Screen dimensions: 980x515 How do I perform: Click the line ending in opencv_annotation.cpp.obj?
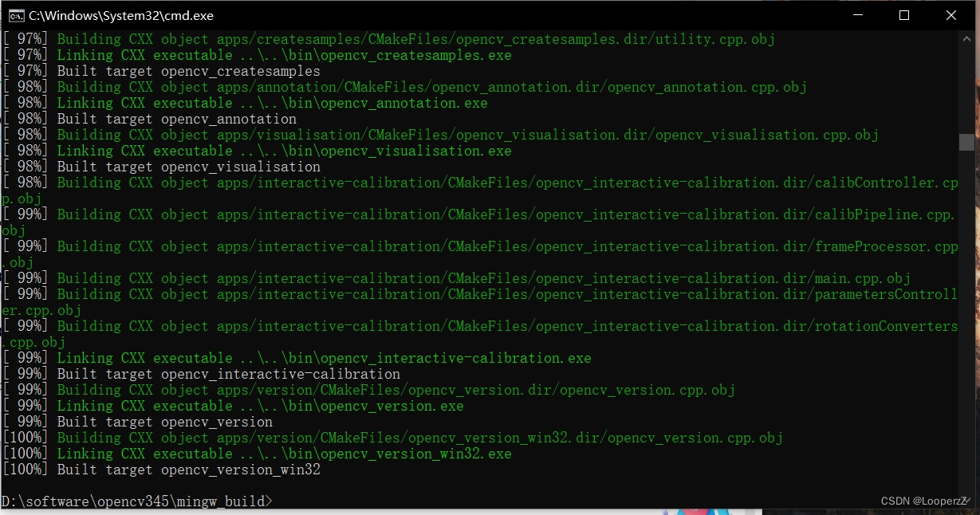click(404, 87)
